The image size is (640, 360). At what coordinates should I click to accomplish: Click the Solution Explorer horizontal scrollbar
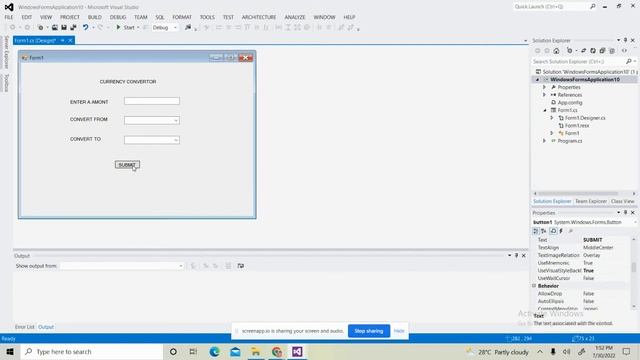[579, 193]
